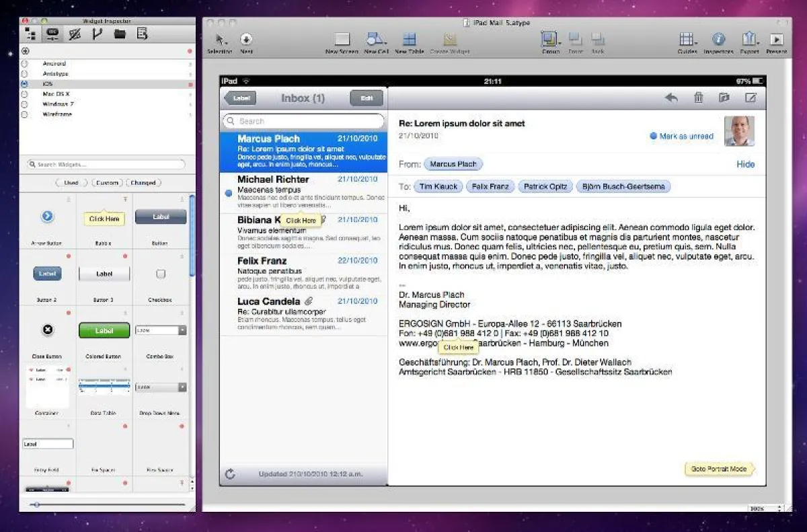Click the Custom filter button

point(106,183)
